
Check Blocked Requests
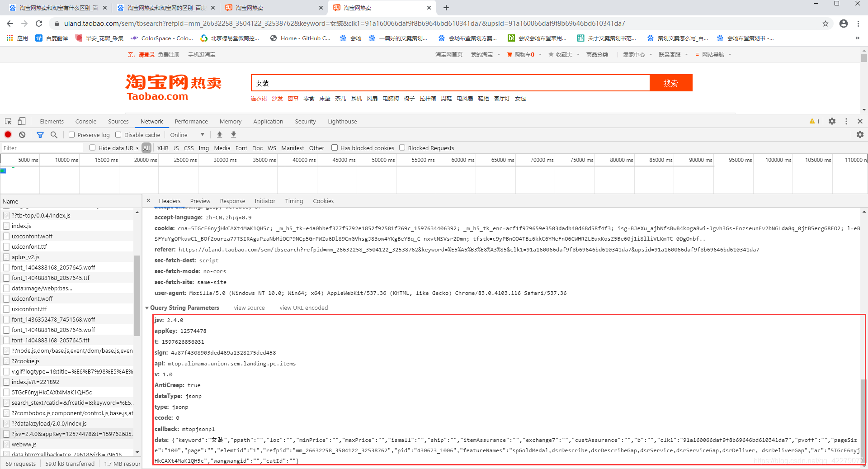click(402, 147)
